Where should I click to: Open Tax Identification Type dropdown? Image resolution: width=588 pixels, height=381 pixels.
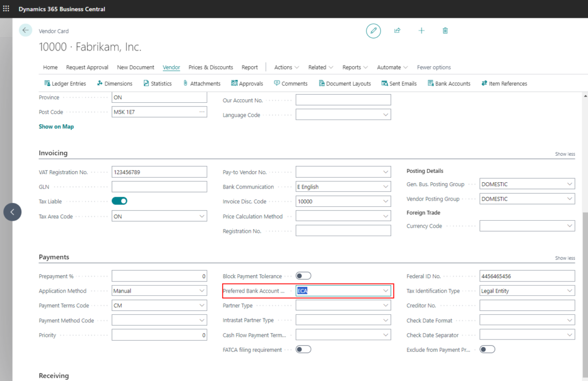pos(570,291)
